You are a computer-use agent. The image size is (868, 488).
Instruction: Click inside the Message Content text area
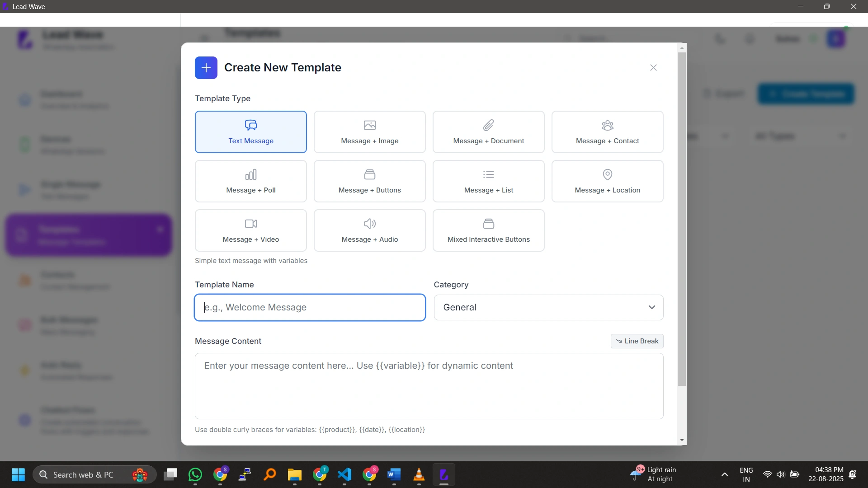429,386
